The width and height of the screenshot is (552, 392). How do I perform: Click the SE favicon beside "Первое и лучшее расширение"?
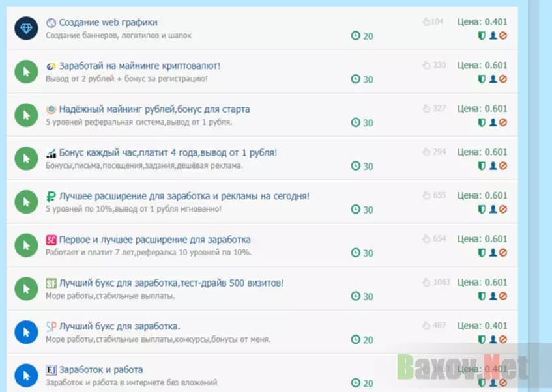(x=51, y=238)
